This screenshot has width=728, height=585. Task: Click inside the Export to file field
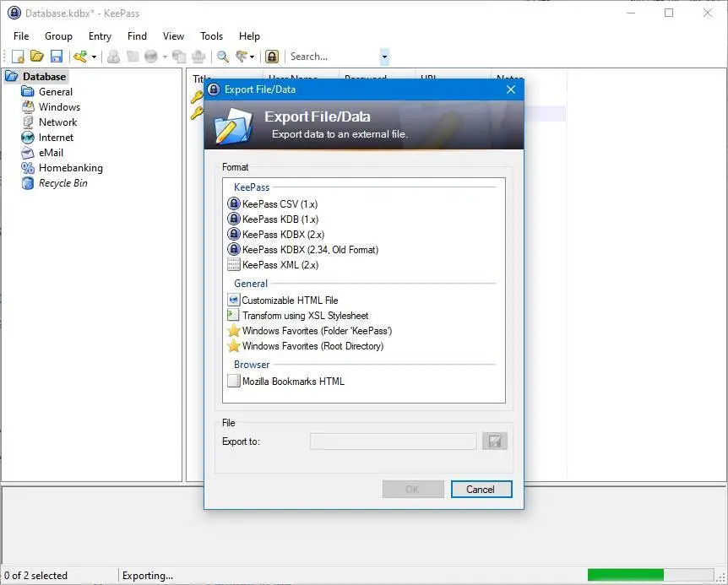(x=393, y=441)
